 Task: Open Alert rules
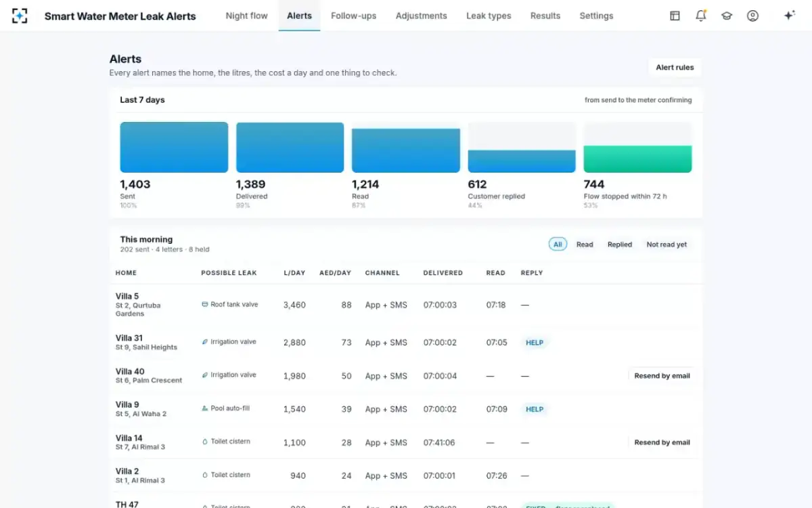click(675, 68)
